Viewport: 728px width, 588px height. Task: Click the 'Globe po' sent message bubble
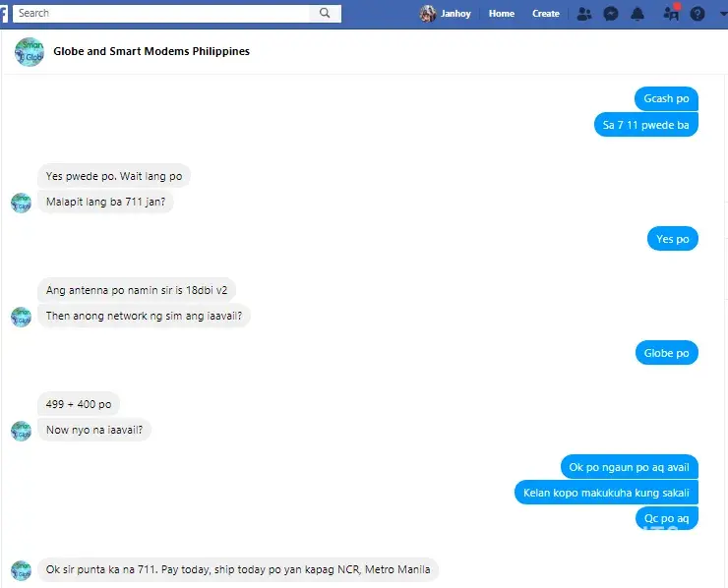point(666,353)
